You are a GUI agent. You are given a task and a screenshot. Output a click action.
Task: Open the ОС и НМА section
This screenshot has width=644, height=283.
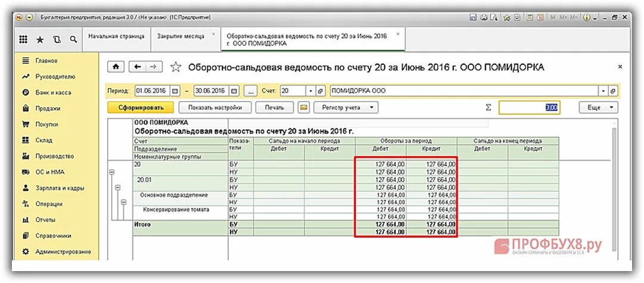click(x=49, y=172)
